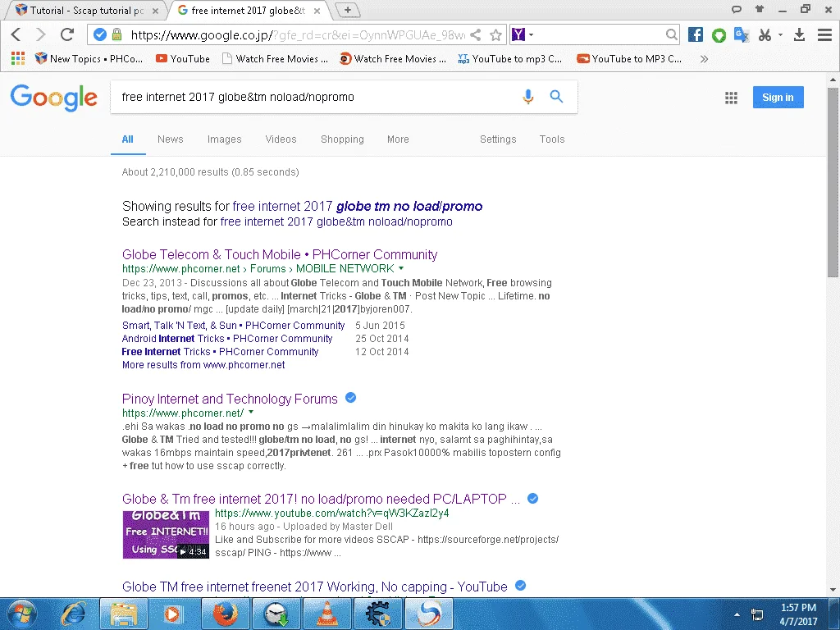This screenshot has height=630, width=840.
Task: Launch Internet Explorer from taskbar
Action: coord(73,614)
